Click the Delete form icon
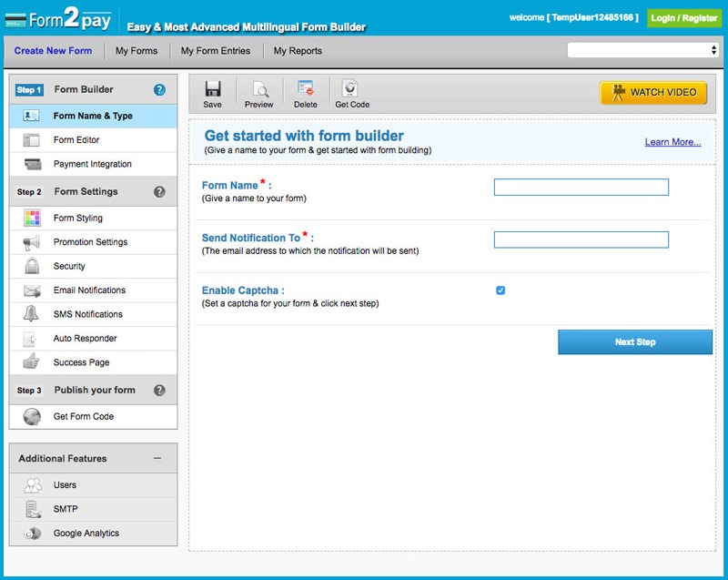The width and height of the screenshot is (728, 580). click(x=306, y=88)
